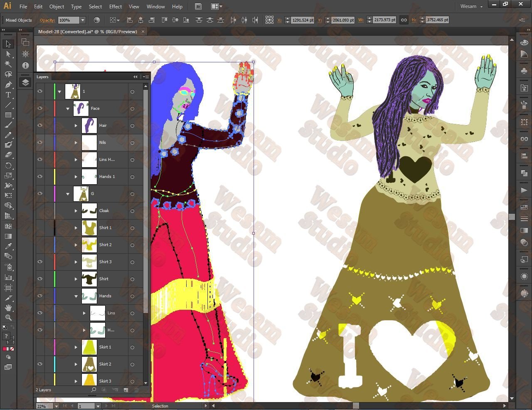The width and height of the screenshot is (532, 410).
Task: Open the Symbols panel club icon
Action: (x=524, y=71)
